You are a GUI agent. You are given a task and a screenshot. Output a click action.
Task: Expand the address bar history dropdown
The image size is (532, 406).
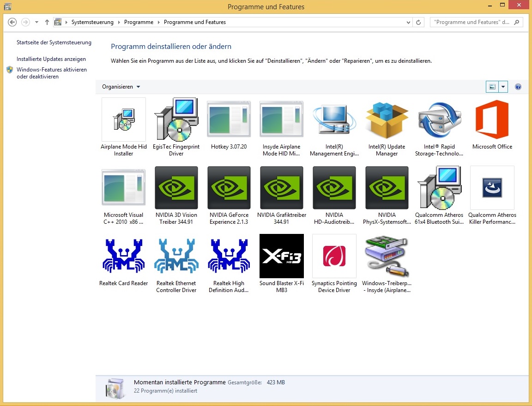[x=408, y=22]
